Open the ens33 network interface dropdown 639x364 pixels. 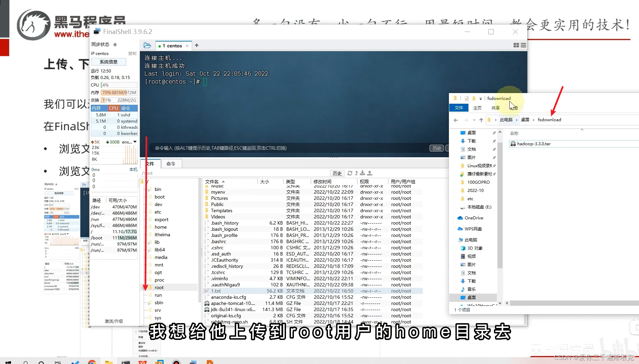pyautogui.click(x=135, y=142)
